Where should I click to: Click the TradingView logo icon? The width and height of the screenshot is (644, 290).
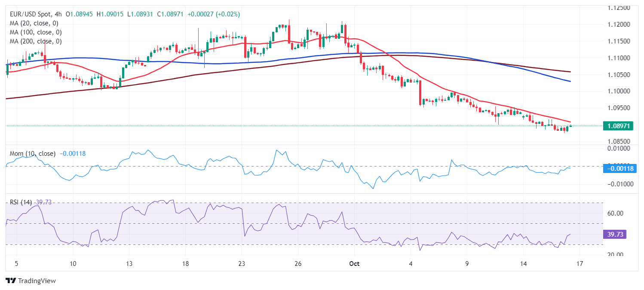pos(11,281)
